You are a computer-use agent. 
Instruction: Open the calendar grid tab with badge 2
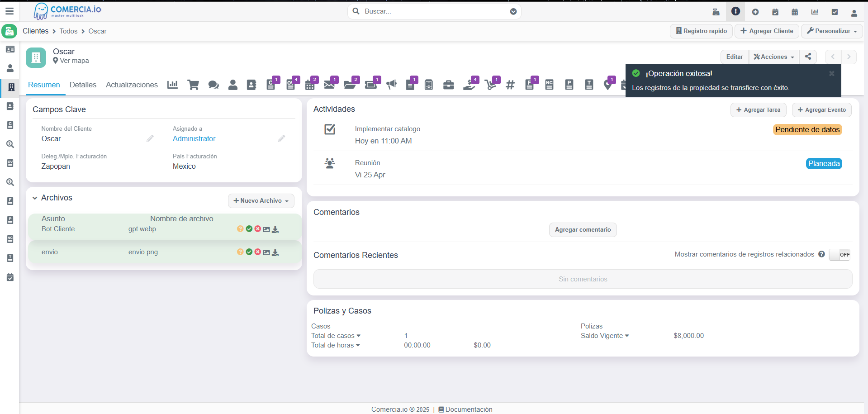point(310,84)
